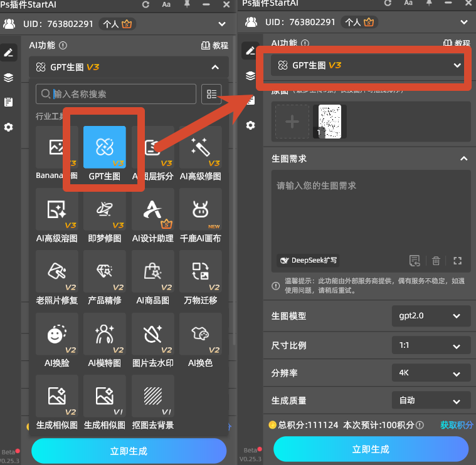
Task: Open the 即梦修图 tool
Action: click(105, 209)
